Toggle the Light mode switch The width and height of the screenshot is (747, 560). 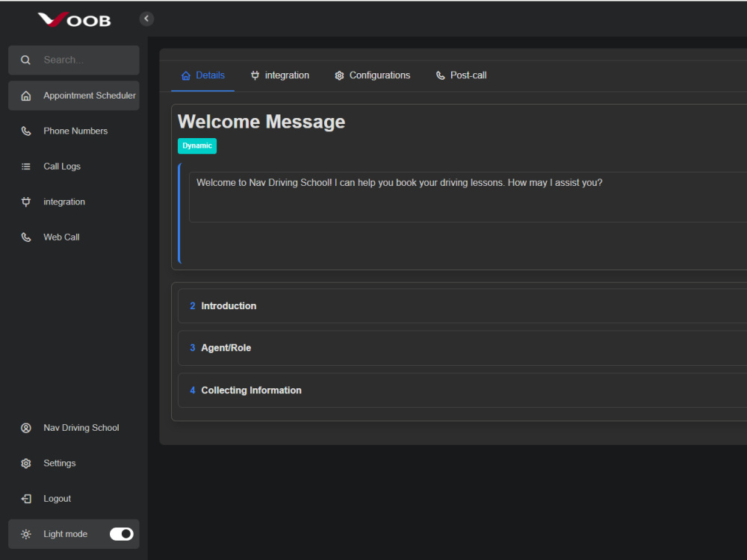[122, 534]
